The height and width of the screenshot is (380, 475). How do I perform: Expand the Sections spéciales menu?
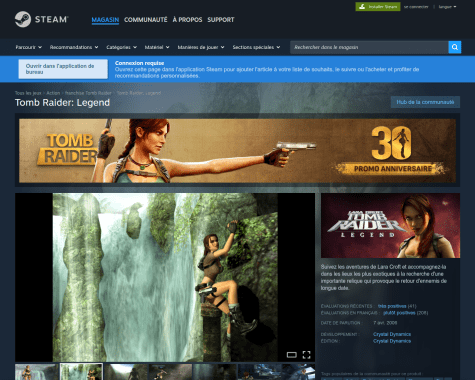pyautogui.click(x=256, y=47)
